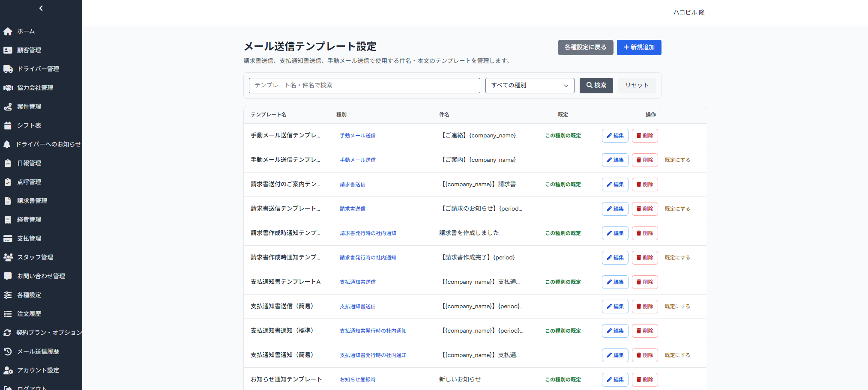Click the customer management card icon
The width and height of the screenshot is (868, 390).
[8, 50]
